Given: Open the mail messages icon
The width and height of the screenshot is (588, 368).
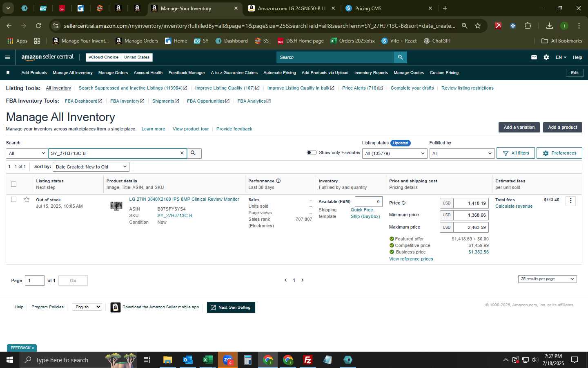Looking at the screenshot, I should pos(534,57).
